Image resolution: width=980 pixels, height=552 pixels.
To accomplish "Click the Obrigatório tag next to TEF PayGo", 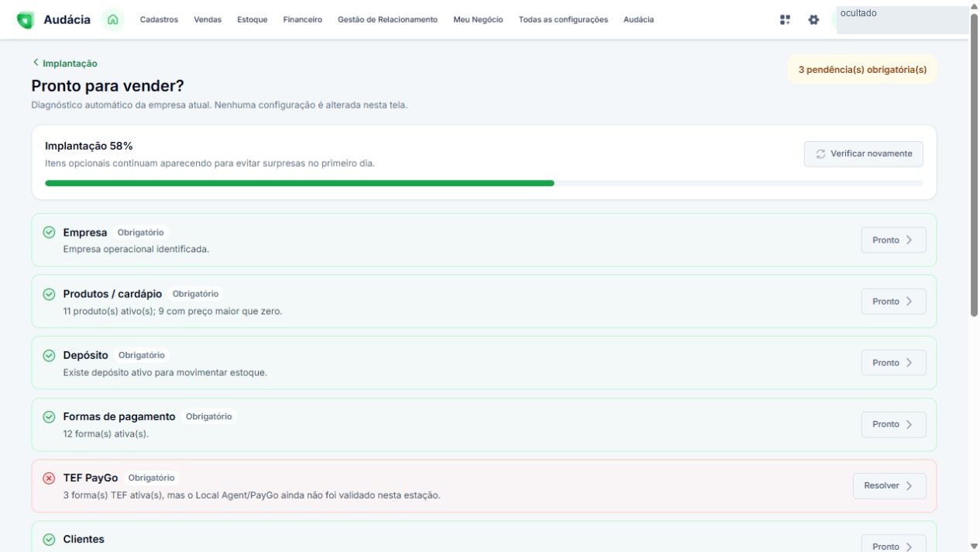I will (151, 478).
